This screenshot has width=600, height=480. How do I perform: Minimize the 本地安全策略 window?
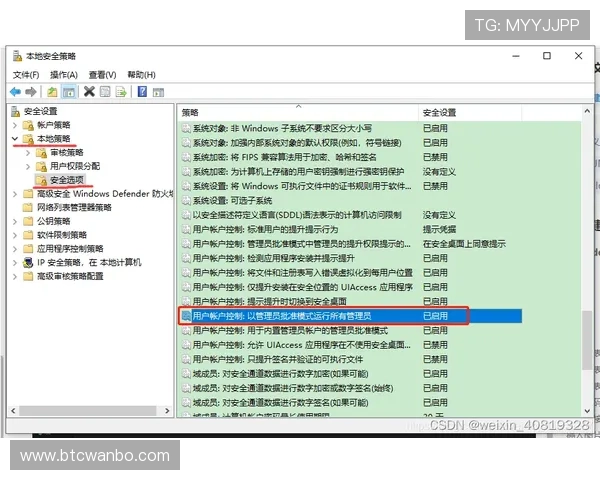pos(516,56)
